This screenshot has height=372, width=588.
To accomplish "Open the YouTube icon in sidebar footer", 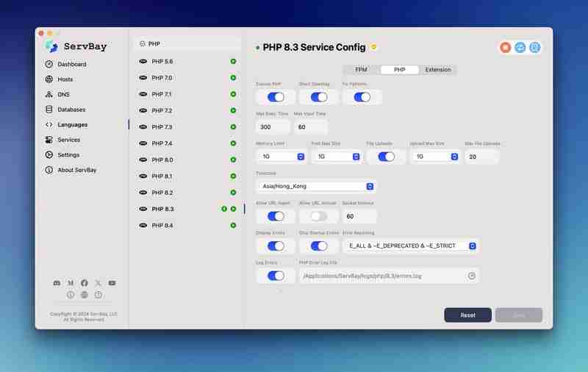I will (x=112, y=283).
